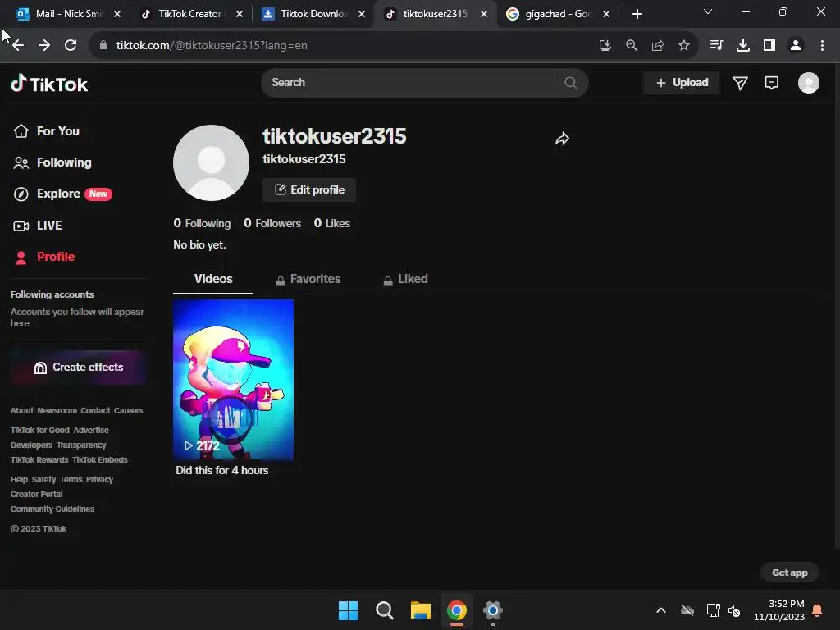Open the Help footer link
The height and width of the screenshot is (630, 840).
coord(20,479)
